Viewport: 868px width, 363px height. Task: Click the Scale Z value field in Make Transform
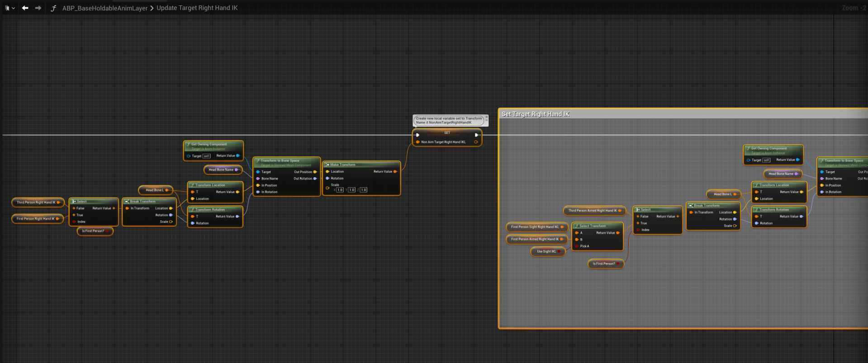click(x=364, y=190)
